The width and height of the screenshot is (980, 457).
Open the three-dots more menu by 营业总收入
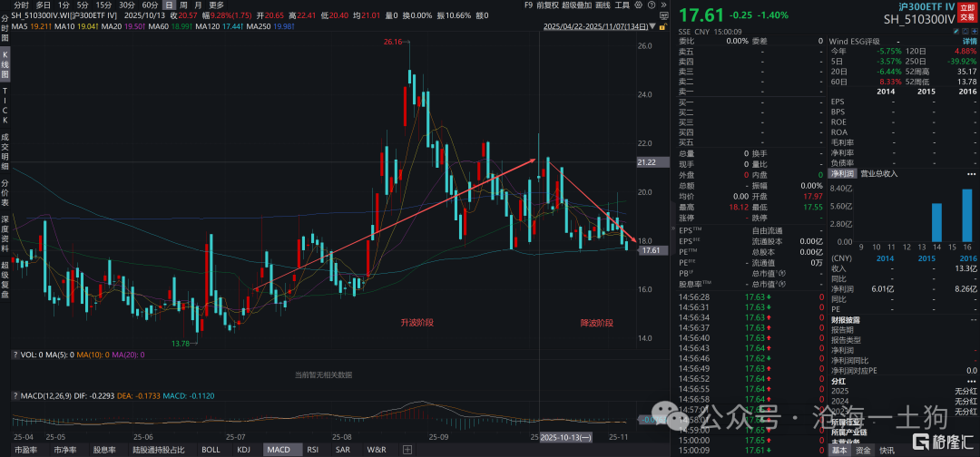point(972,172)
